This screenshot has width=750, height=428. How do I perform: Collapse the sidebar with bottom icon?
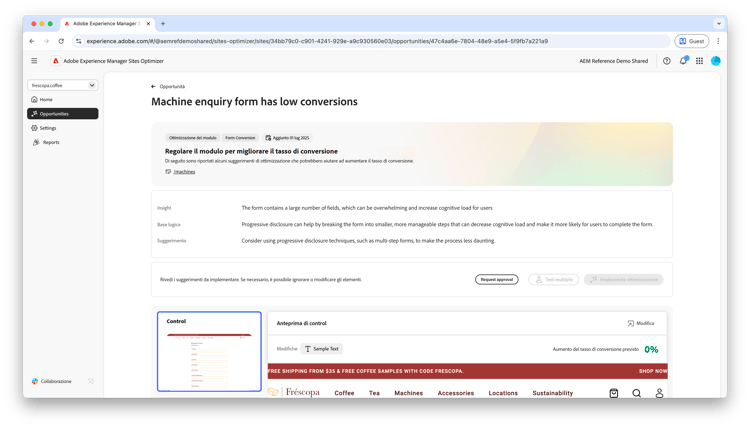click(x=91, y=381)
